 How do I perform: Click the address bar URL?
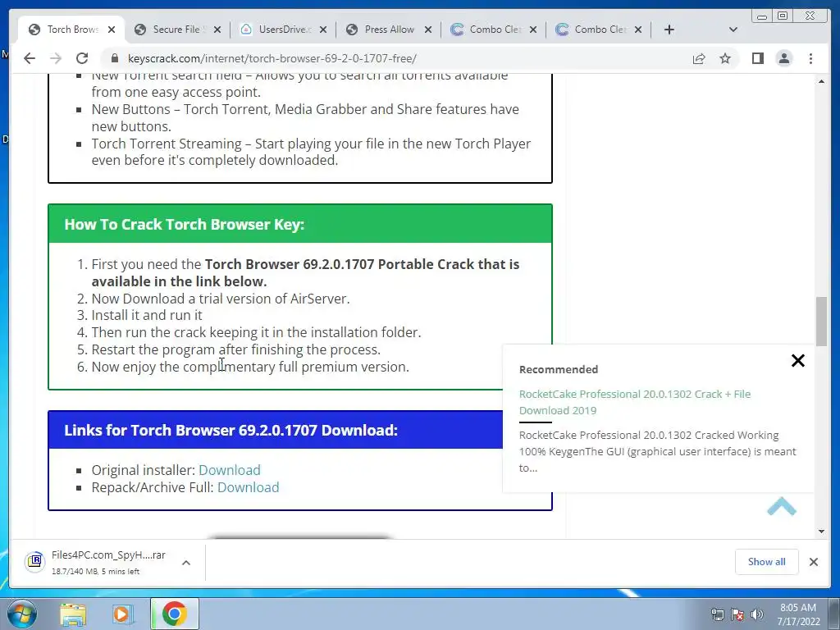click(x=272, y=58)
